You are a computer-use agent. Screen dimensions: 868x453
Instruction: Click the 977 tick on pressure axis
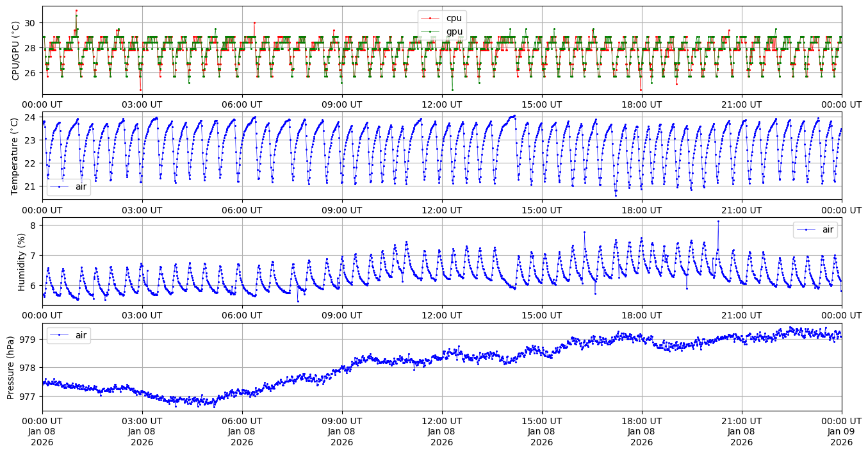29,397
